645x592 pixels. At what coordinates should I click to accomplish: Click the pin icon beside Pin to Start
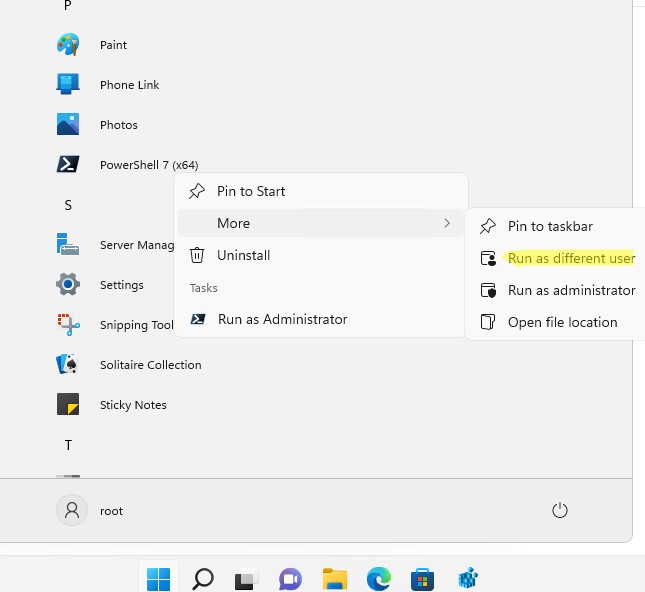(x=197, y=191)
